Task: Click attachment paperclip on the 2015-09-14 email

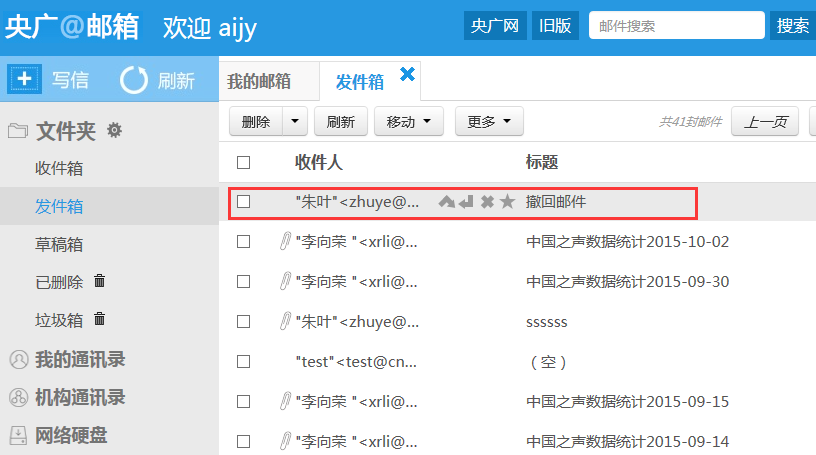Action: [x=285, y=441]
